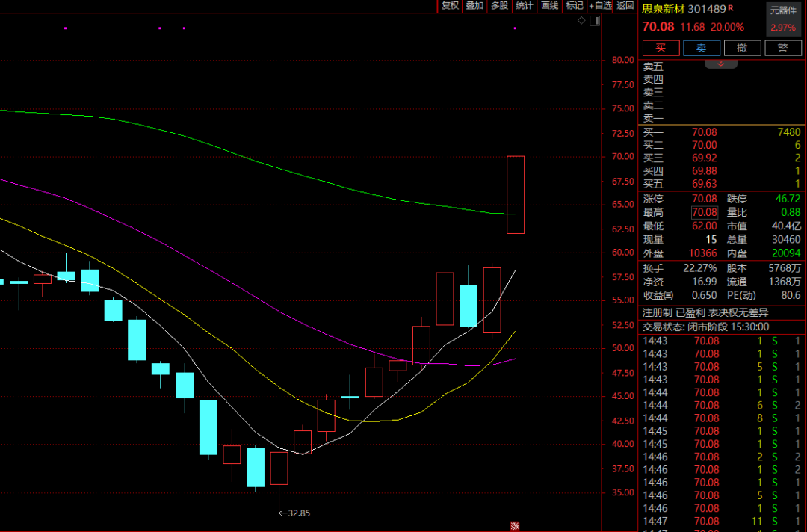Open the 统计 statistics tool

(x=525, y=6)
